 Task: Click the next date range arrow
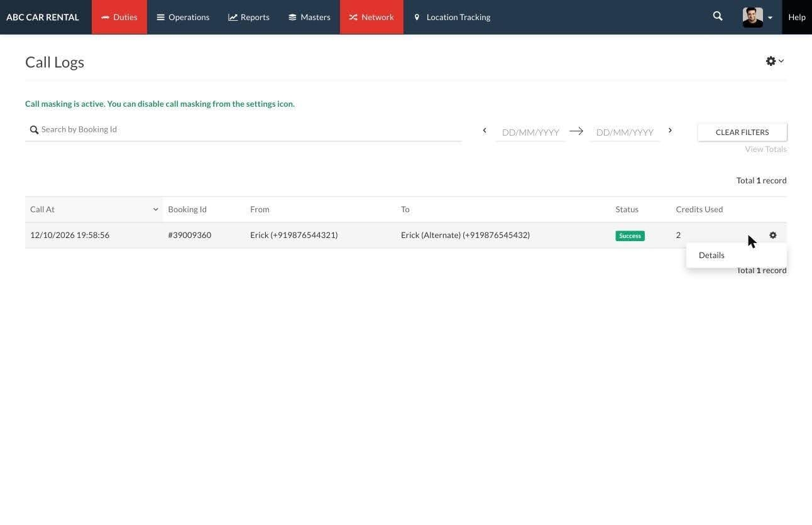click(670, 131)
